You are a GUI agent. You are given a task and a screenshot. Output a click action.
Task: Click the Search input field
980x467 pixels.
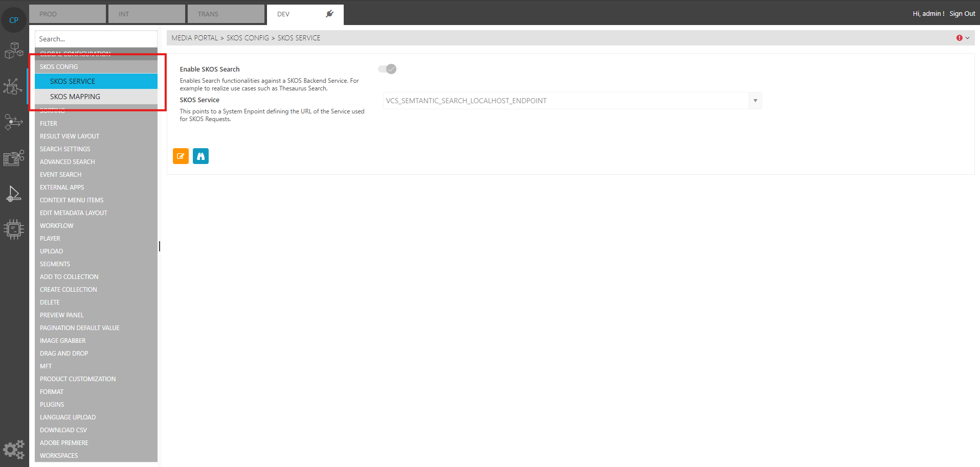(x=96, y=39)
